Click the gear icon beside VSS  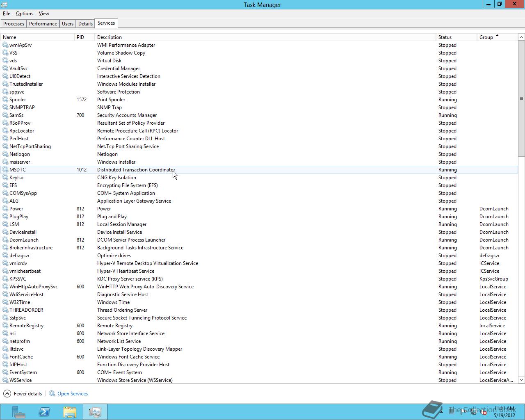point(5,53)
